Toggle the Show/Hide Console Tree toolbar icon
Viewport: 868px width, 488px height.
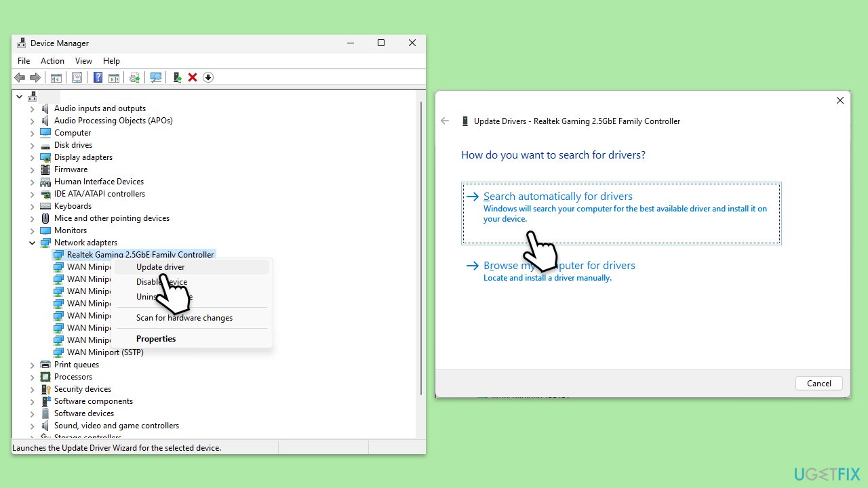(x=56, y=77)
